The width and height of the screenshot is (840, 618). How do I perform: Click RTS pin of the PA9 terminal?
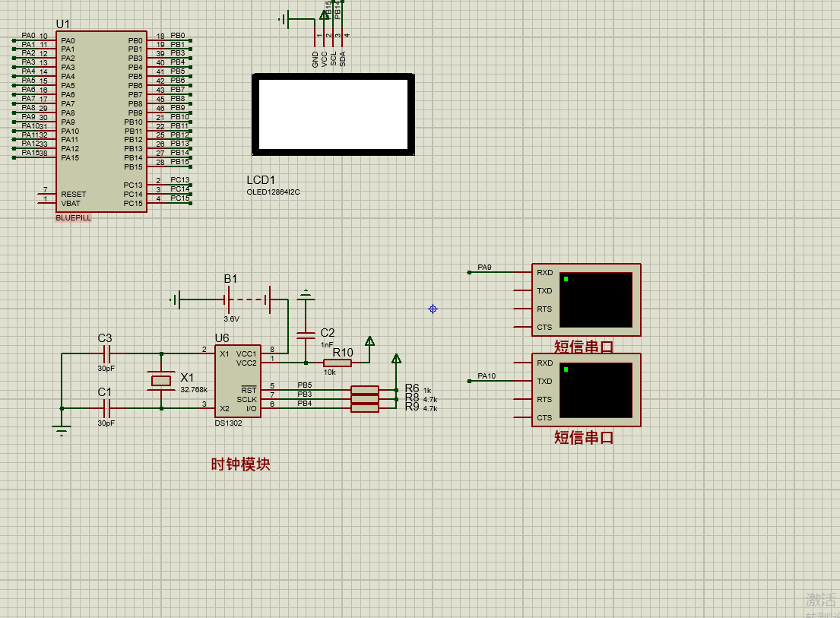(x=544, y=309)
